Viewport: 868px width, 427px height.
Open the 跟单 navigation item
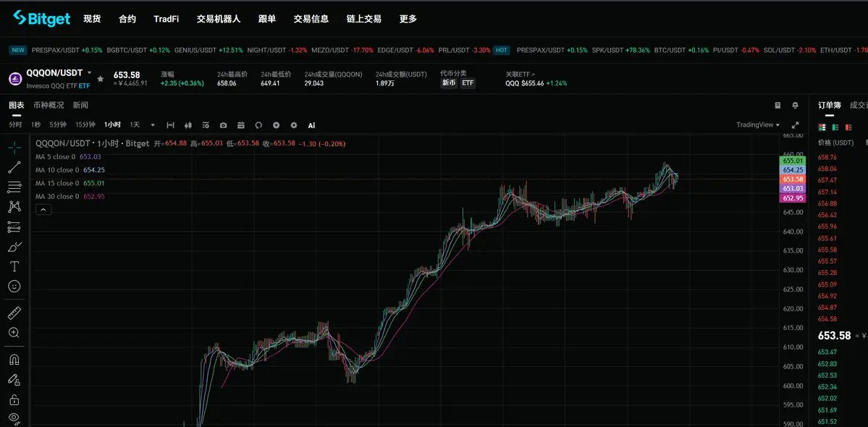coord(267,19)
